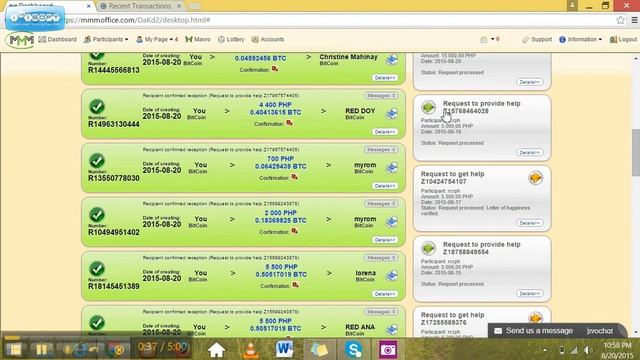The height and width of the screenshot is (360, 640).
Task: Click the transfer icon in order R10494951402
Action: (392, 222)
